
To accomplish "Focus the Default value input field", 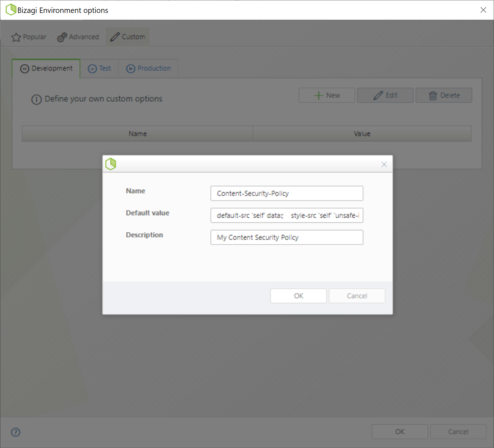I will 287,215.
